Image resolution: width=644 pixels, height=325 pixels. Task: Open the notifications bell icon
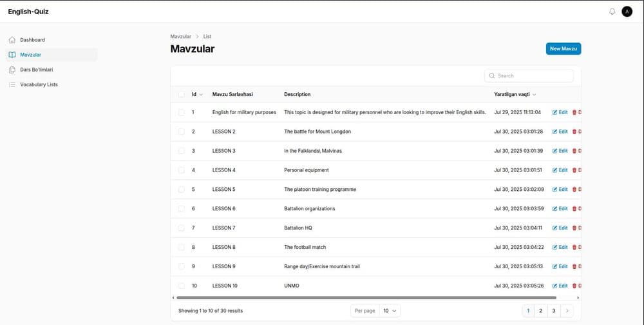[x=612, y=12]
